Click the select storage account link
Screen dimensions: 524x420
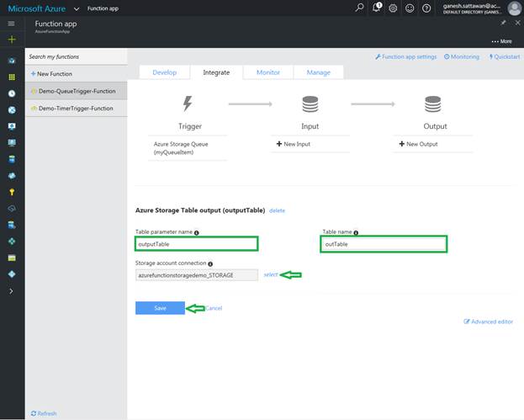[x=270, y=274]
